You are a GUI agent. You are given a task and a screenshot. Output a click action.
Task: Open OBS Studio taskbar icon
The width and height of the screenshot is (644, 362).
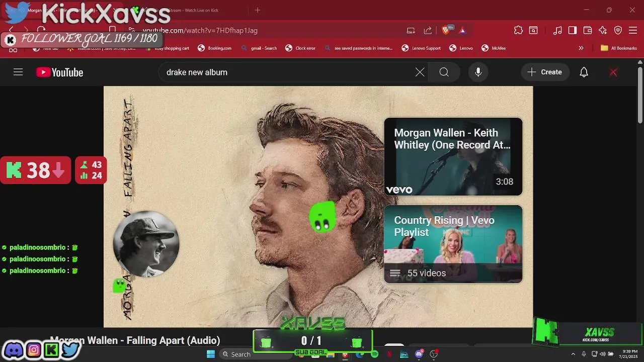click(x=434, y=354)
